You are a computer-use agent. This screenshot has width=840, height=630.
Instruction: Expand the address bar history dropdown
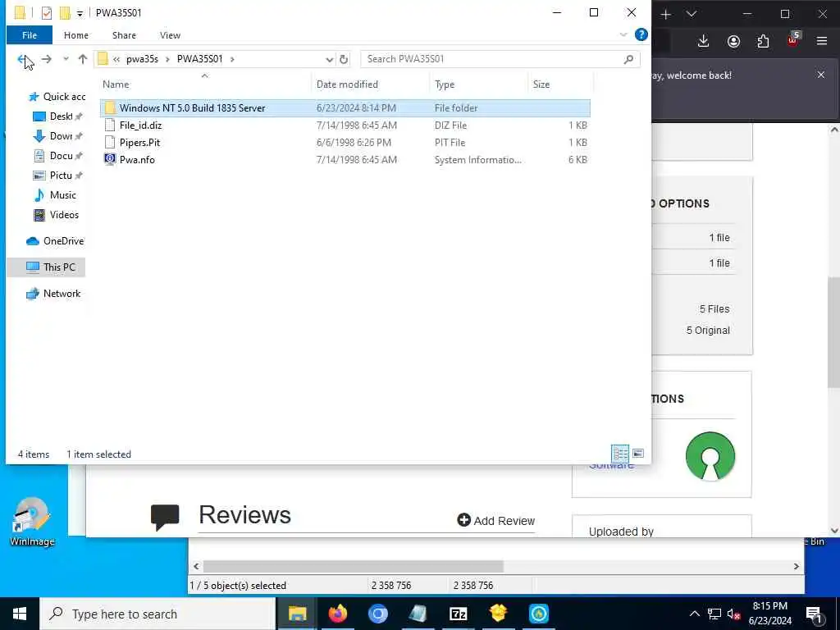[330, 59]
